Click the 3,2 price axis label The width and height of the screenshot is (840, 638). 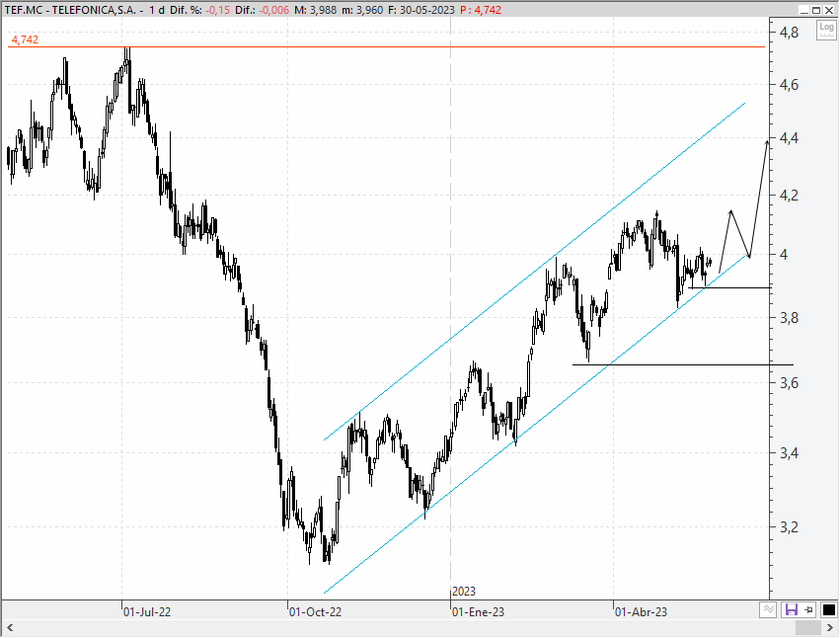[x=789, y=527]
